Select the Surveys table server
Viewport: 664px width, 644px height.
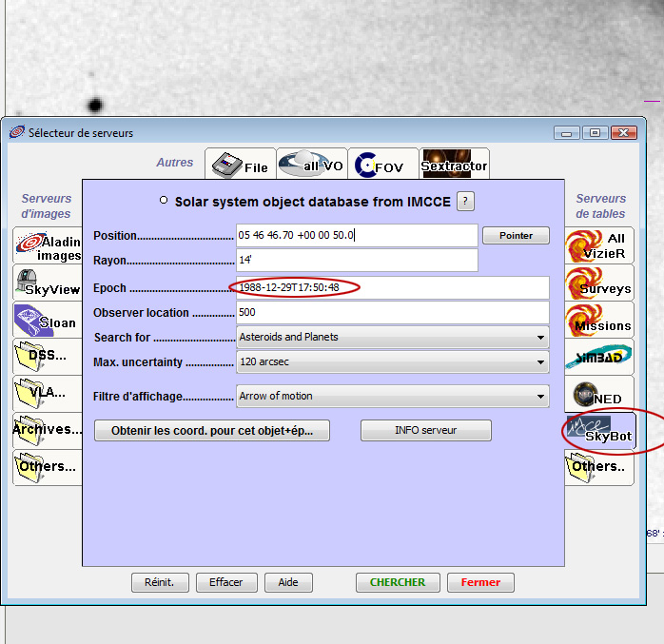pos(599,283)
